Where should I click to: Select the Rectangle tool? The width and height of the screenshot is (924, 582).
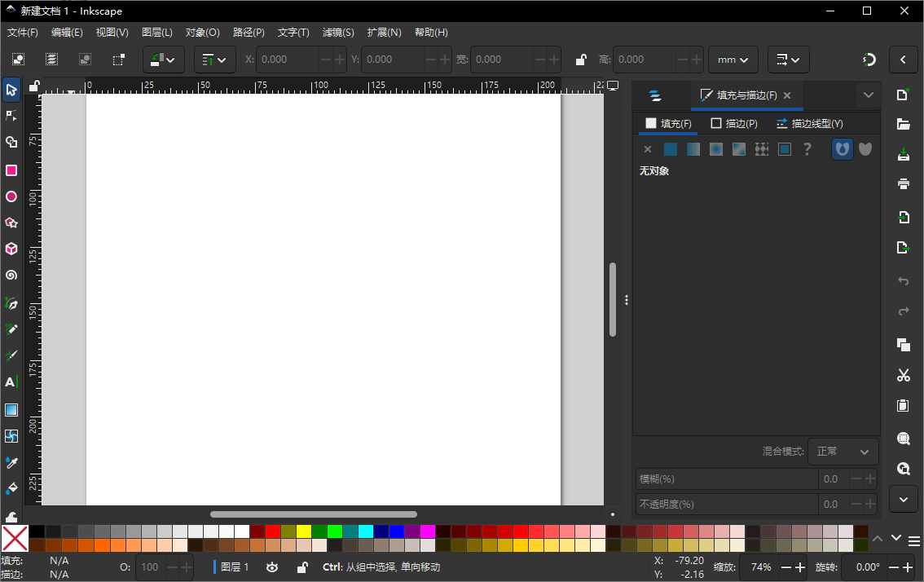click(11, 170)
